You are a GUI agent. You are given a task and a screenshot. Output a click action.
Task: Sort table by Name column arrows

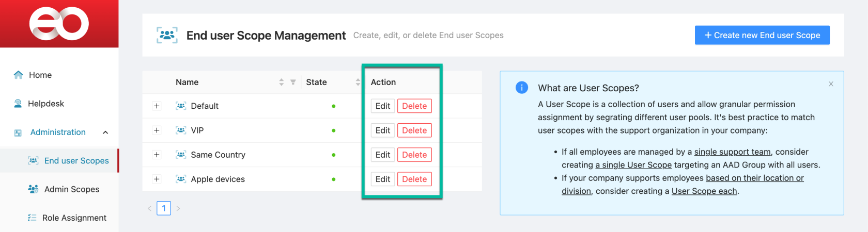(282, 82)
